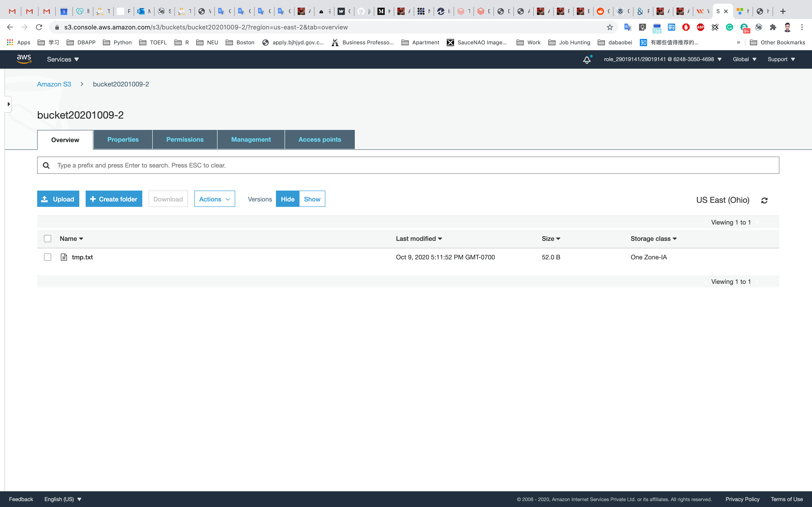This screenshot has height=507, width=812.
Task: Click the AWS logo home icon
Action: coord(24,59)
